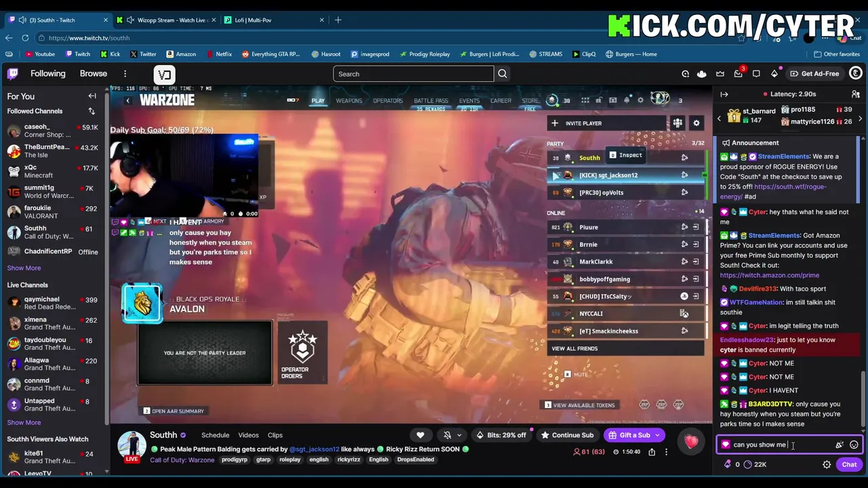Select the DropsEnabled stream tag
The height and width of the screenshot is (488, 868).
point(415,460)
